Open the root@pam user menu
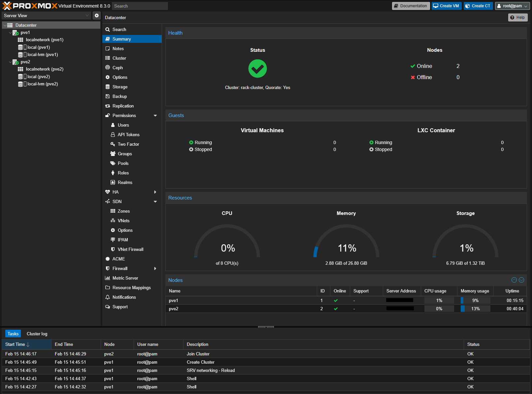The image size is (532, 394). pyautogui.click(x=512, y=6)
